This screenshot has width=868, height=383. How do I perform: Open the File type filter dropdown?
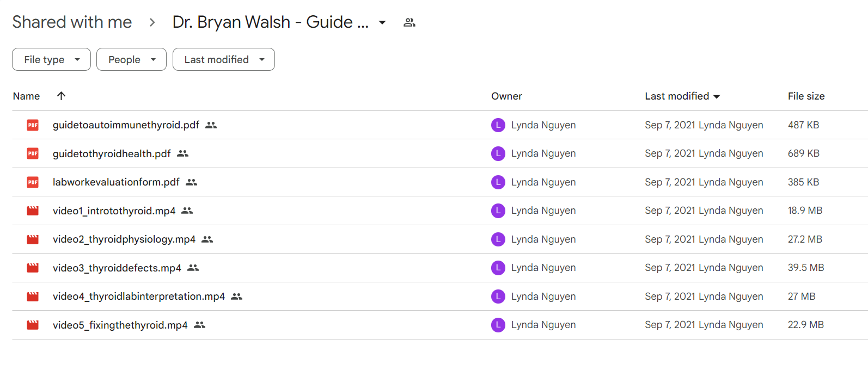coord(51,59)
